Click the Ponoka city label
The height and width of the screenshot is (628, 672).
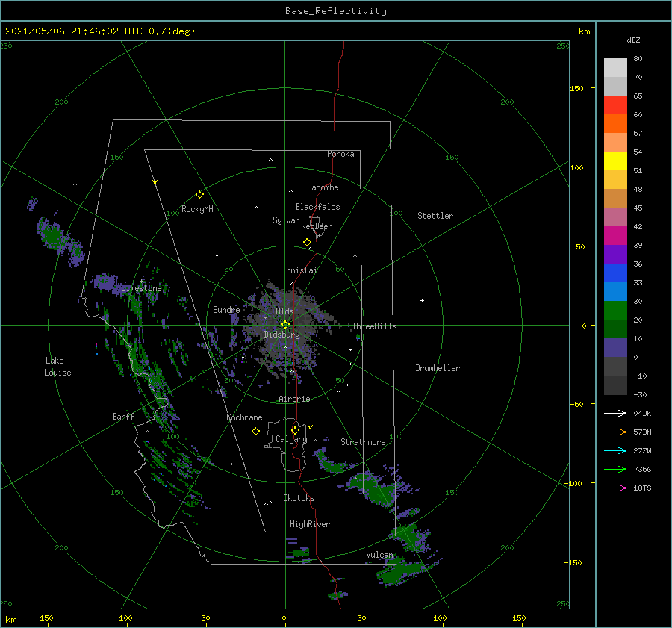pos(340,154)
